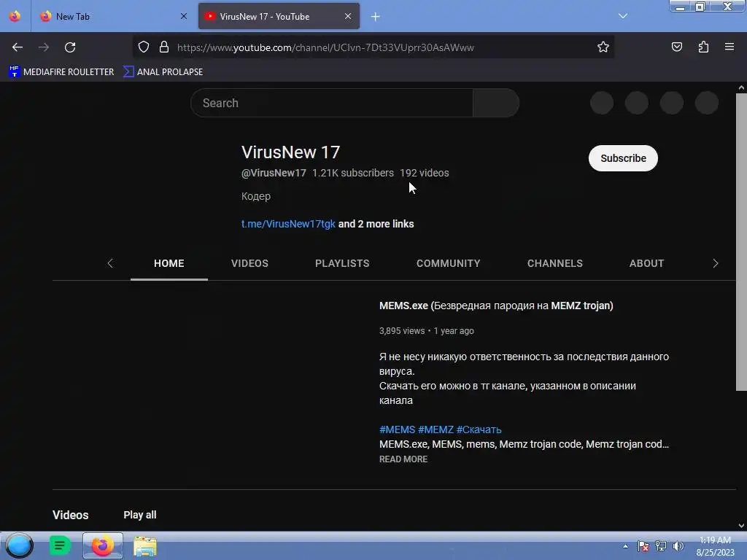Open the green notes taskbar app

click(60, 545)
